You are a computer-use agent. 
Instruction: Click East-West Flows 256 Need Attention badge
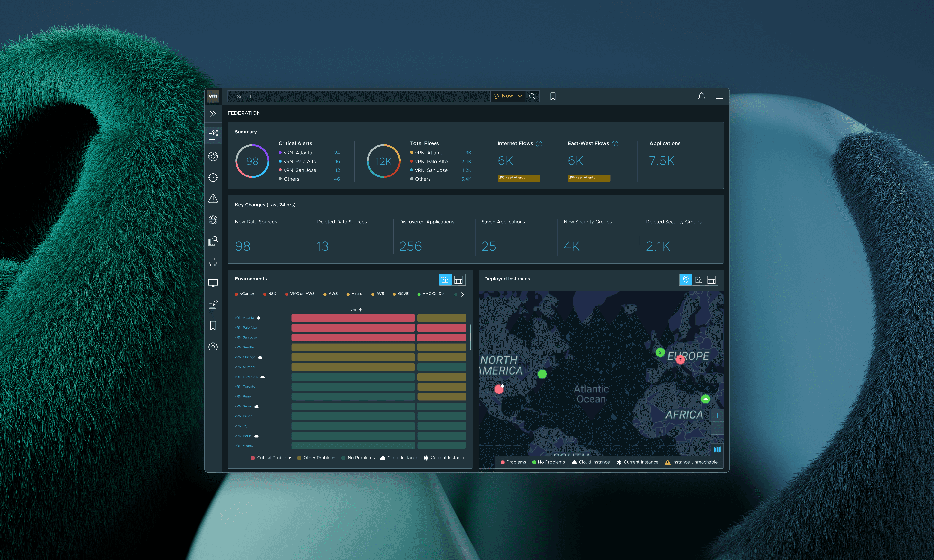point(589,178)
